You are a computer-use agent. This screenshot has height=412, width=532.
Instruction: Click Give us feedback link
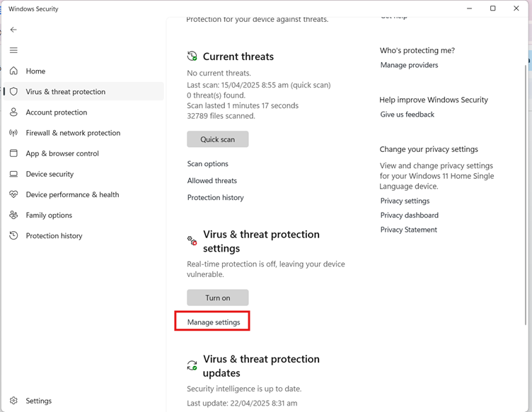coord(407,114)
